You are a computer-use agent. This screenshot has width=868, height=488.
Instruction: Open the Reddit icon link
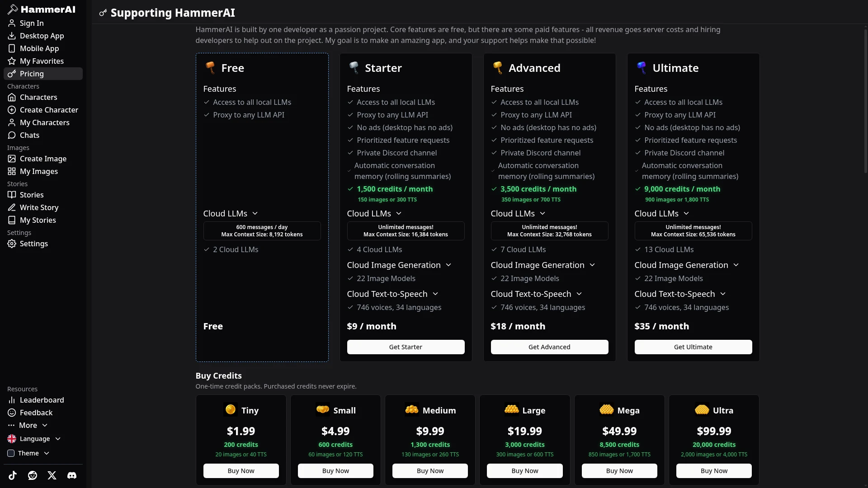pos(33,475)
